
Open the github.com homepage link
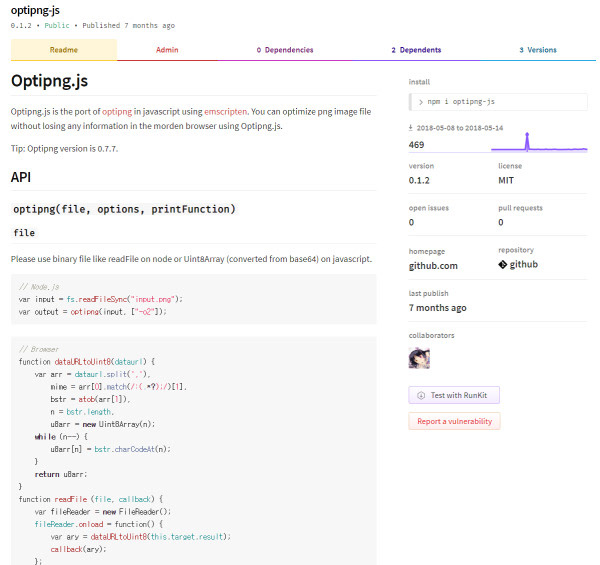pyautogui.click(x=433, y=266)
